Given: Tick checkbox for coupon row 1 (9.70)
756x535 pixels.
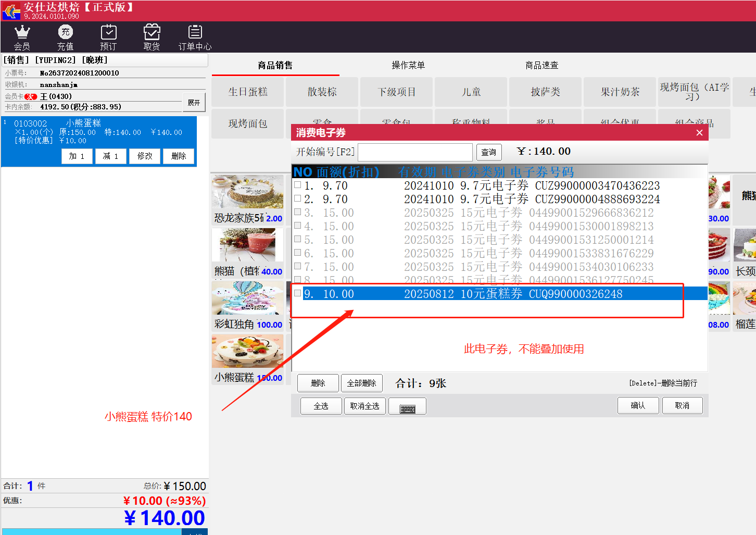Looking at the screenshot, I should (297, 185).
